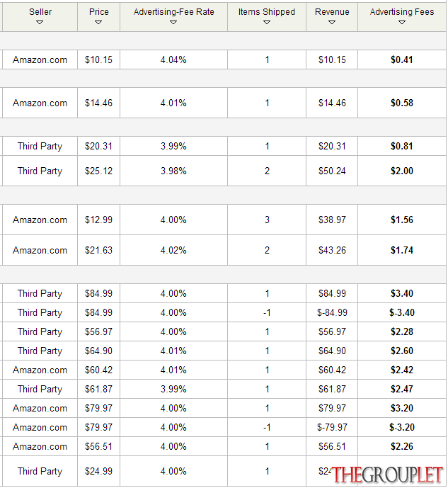Select the $-84.99 revenue cell

click(332, 312)
